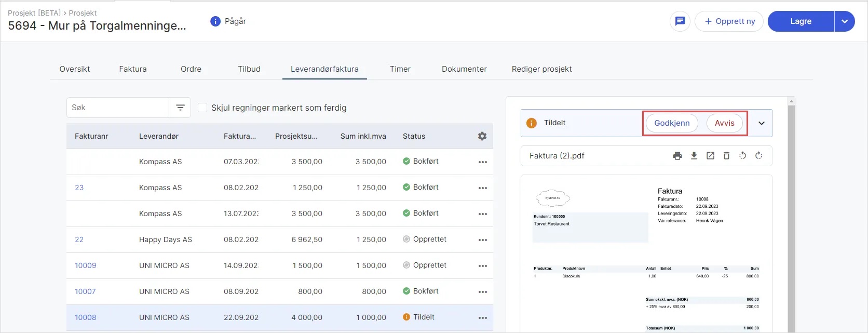Open the PDF in a new window
This screenshot has height=333, width=868.
click(x=710, y=156)
